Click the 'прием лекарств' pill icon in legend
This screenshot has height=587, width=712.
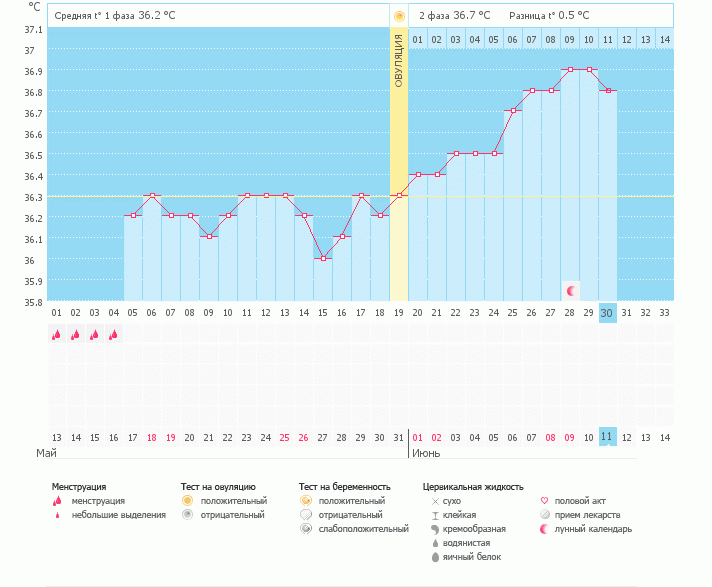544,515
